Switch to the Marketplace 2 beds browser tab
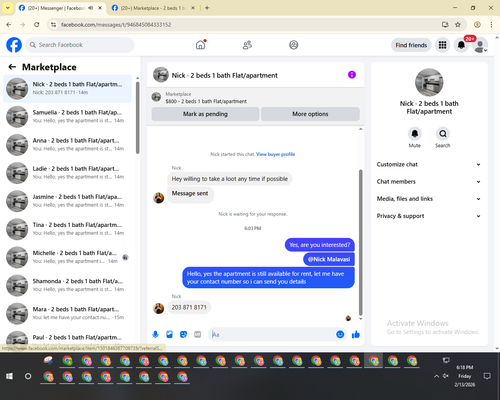 coord(152,8)
